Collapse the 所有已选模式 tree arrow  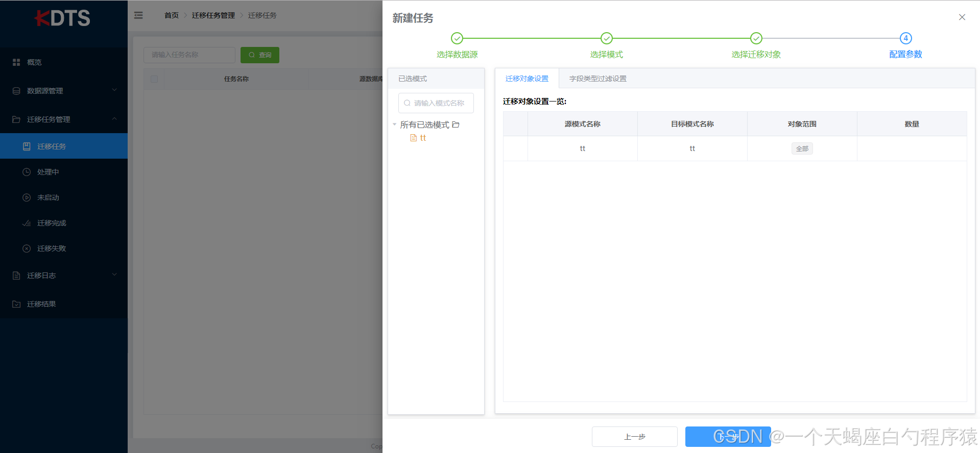pyautogui.click(x=394, y=124)
